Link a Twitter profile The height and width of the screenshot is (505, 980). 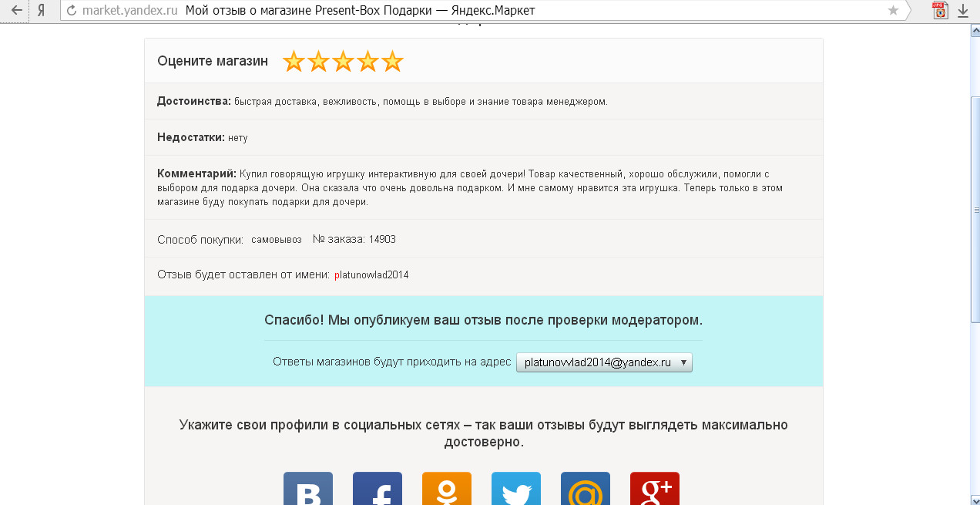(x=516, y=489)
